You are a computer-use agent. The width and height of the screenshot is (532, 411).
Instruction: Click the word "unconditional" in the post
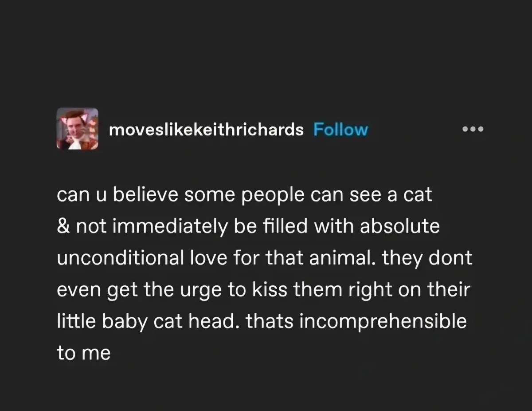[120, 258]
